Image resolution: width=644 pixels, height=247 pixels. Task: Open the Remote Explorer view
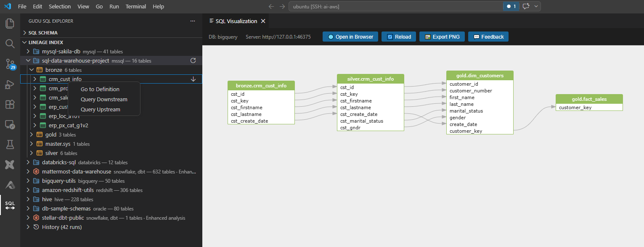coord(10,124)
